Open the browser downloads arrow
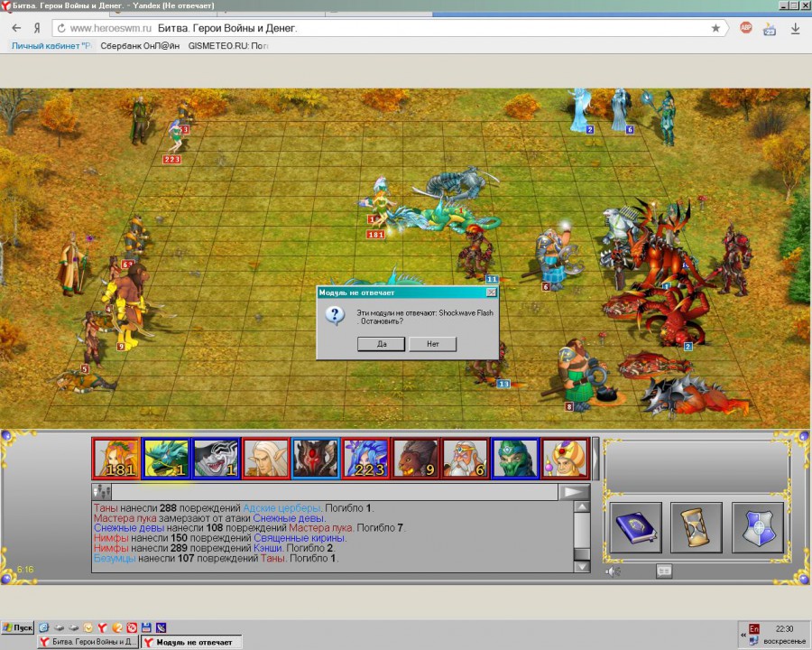The image size is (812, 650). pyautogui.click(x=796, y=29)
